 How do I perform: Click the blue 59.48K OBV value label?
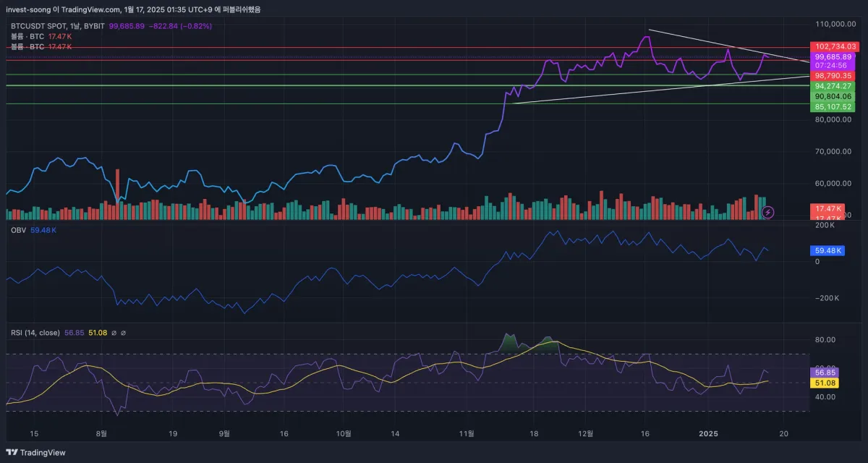click(x=827, y=250)
